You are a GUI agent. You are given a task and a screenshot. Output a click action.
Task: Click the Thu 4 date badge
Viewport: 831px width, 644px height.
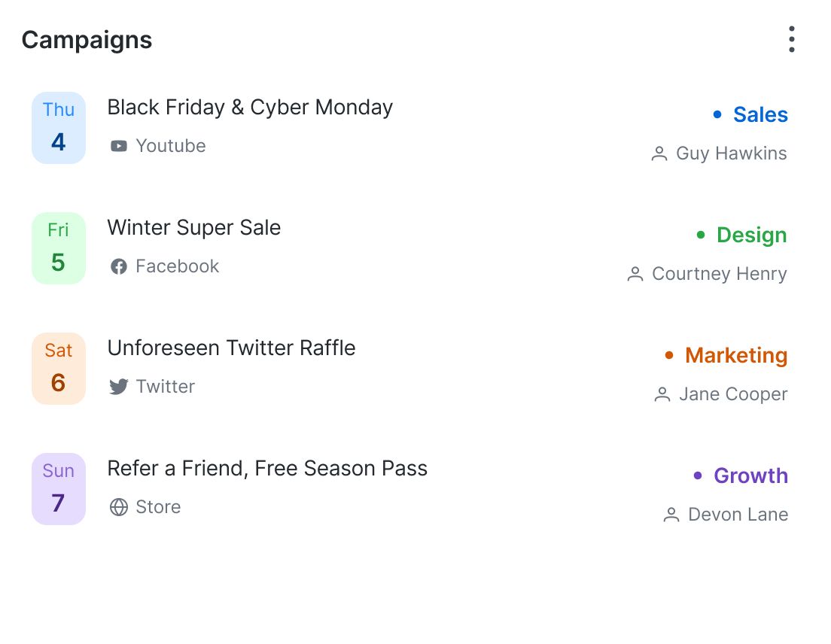tap(59, 128)
